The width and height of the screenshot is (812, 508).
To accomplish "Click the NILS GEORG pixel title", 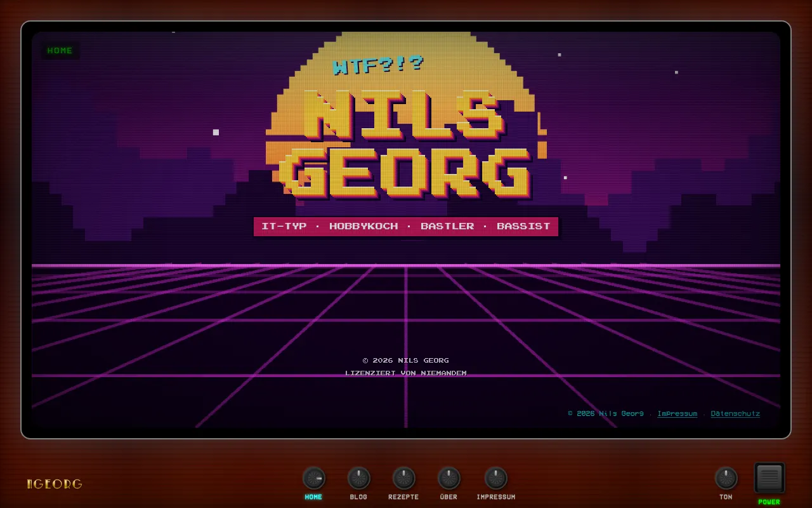I will point(406,145).
